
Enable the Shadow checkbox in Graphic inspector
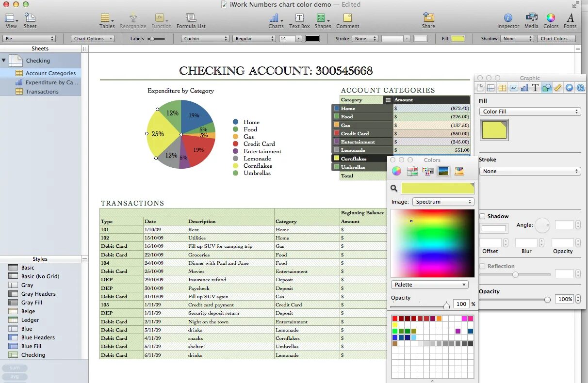coord(482,216)
